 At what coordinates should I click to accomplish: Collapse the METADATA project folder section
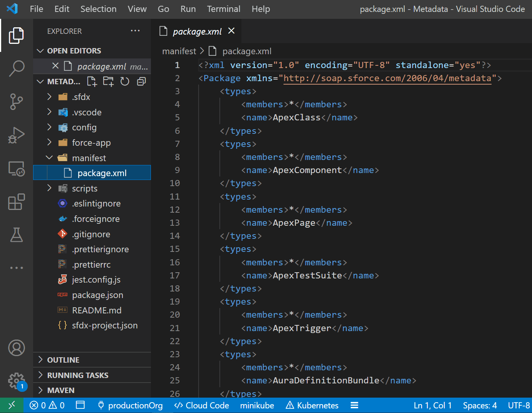(x=59, y=82)
